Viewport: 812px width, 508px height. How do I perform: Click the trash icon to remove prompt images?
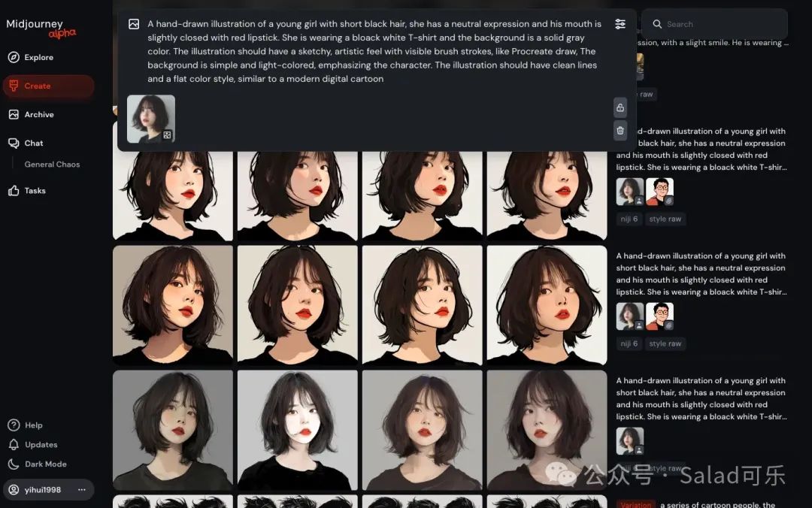620,131
